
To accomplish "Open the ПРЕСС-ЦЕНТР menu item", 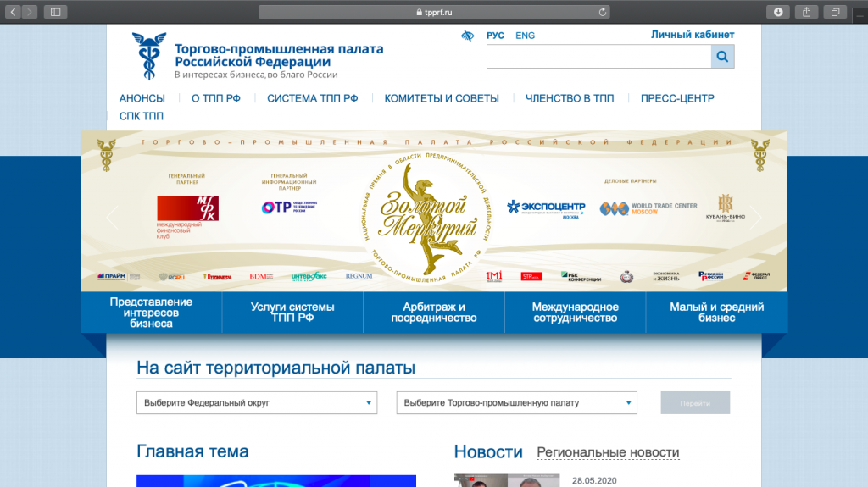I will pos(677,98).
